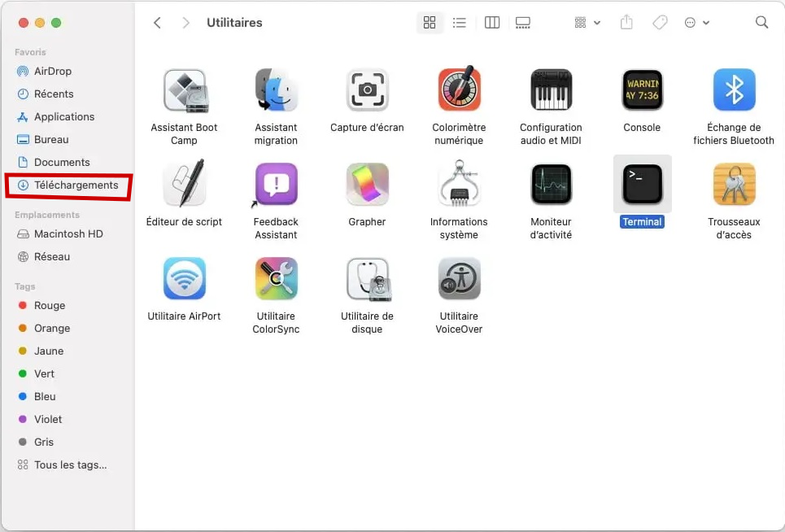Open the group-by dropdown
Viewport: 785px width, 532px height.
pyautogui.click(x=587, y=23)
